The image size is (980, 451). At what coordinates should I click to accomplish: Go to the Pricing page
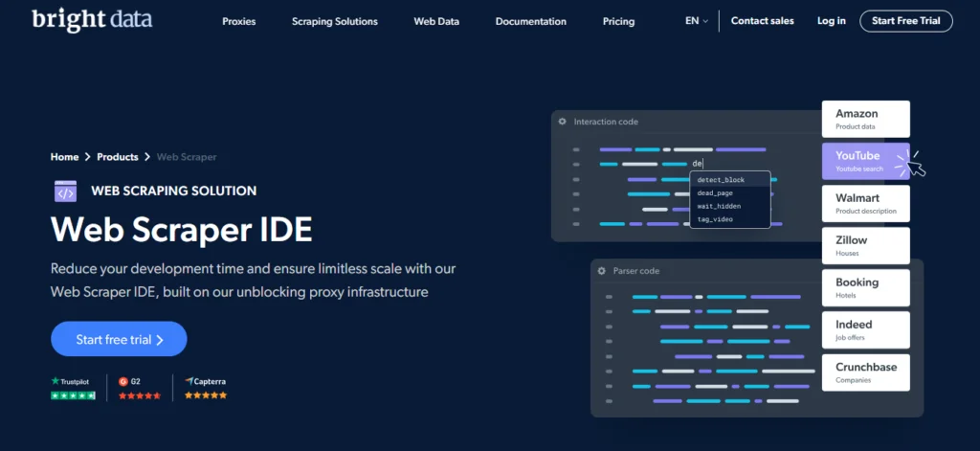tap(618, 21)
